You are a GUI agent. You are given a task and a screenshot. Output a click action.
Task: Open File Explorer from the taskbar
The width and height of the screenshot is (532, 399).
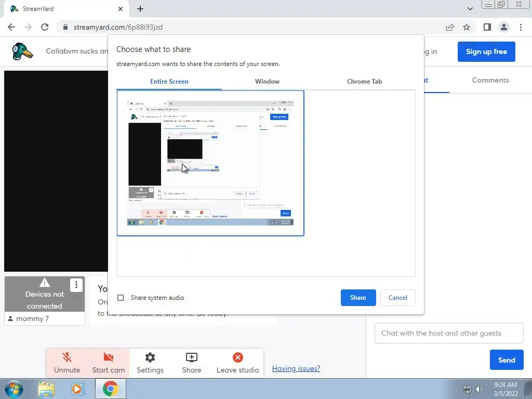coord(46,389)
